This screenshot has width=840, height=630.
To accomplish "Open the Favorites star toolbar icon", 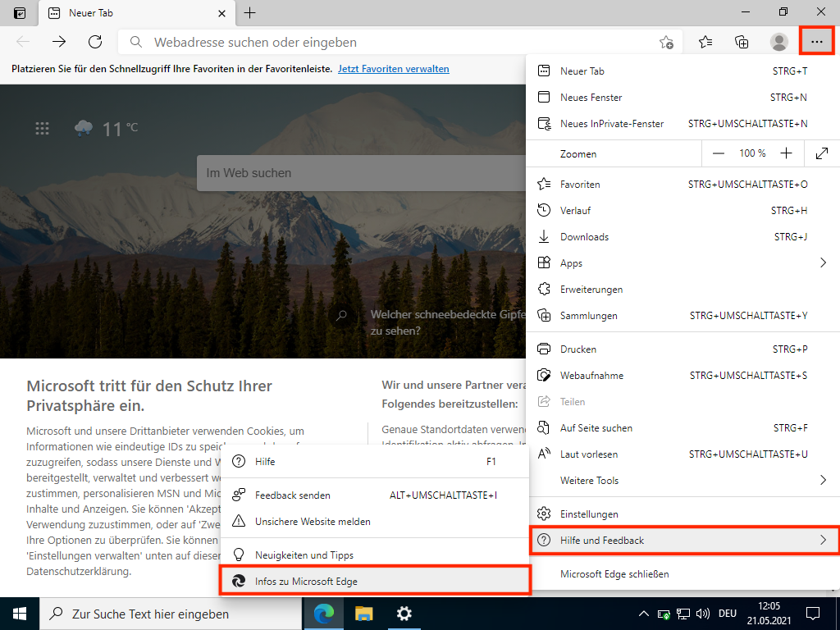I will click(x=705, y=42).
